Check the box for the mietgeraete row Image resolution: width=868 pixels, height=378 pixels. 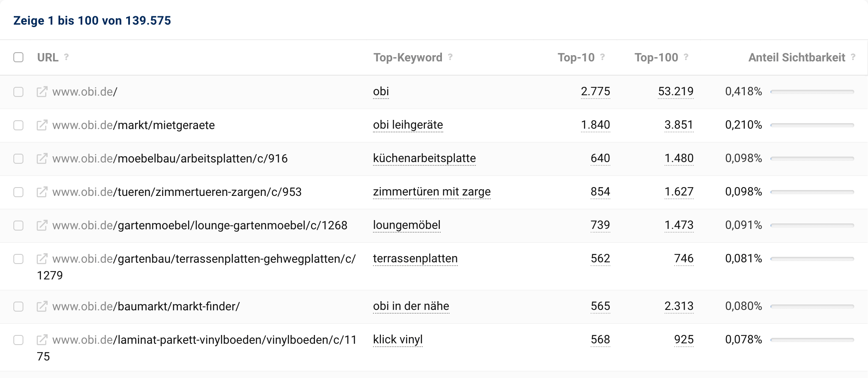(x=18, y=125)
